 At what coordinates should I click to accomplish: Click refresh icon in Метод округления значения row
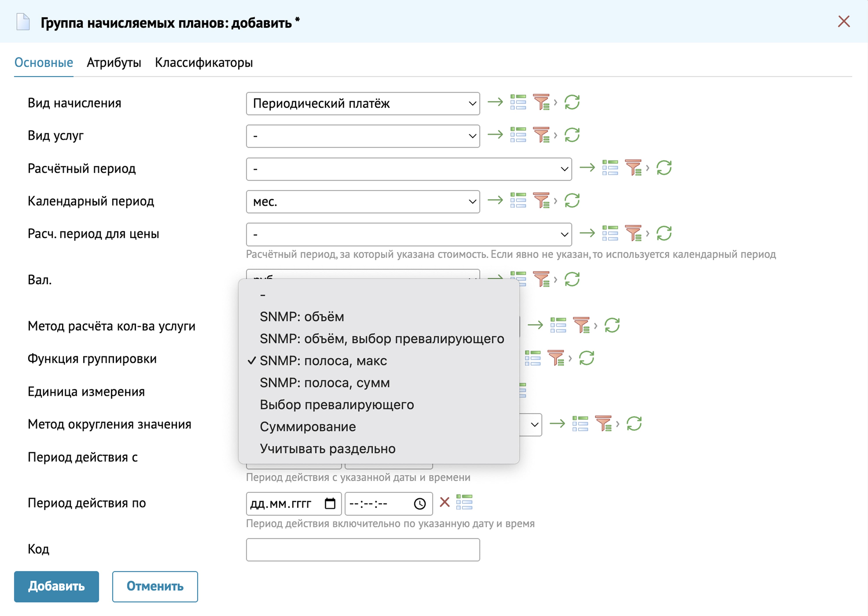click(634, 424)
